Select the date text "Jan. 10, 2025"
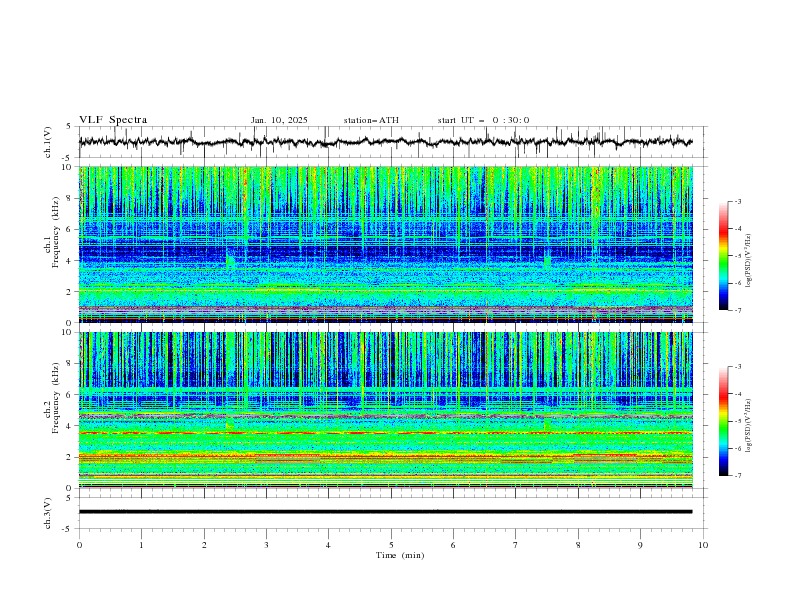 coord(279,120)
